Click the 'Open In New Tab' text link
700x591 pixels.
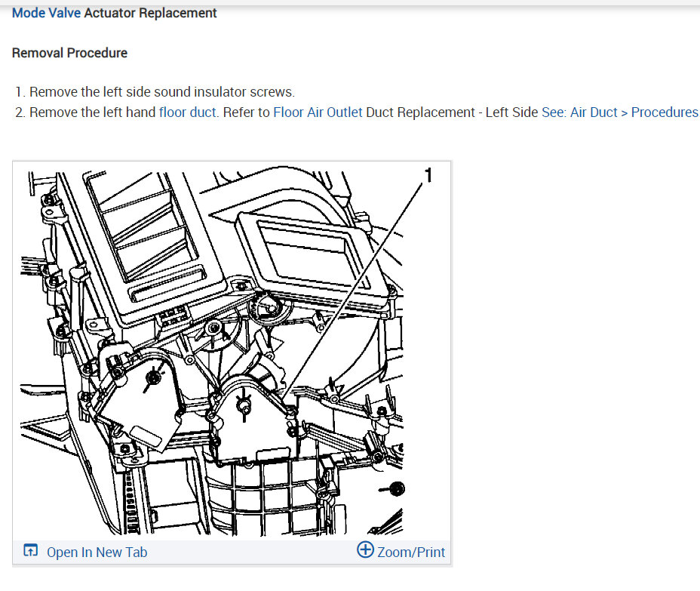[97, 553]
